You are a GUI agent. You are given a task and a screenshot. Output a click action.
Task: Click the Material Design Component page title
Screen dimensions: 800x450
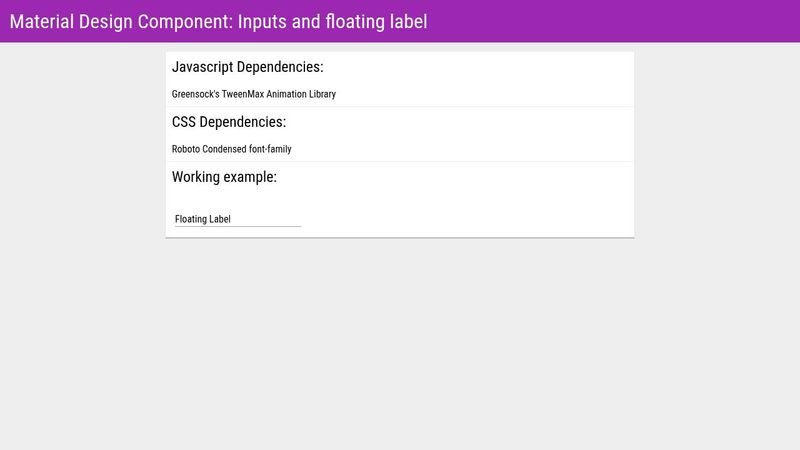point(218,21)
